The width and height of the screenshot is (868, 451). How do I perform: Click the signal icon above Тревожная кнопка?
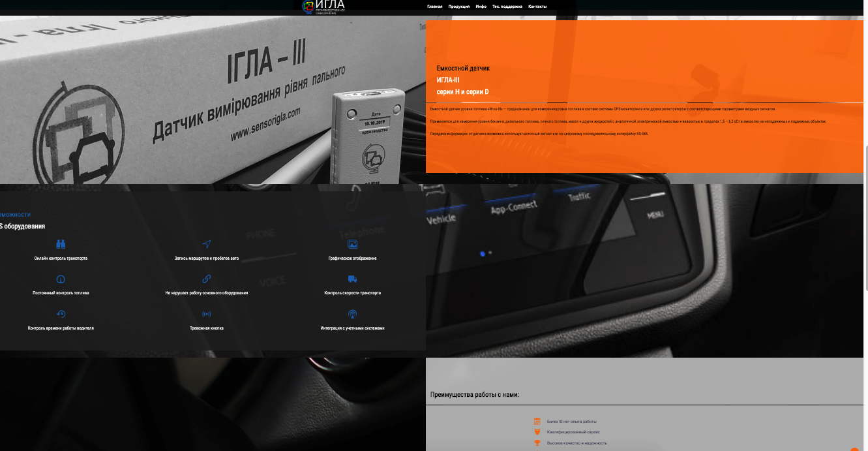[x=207, y=314]
